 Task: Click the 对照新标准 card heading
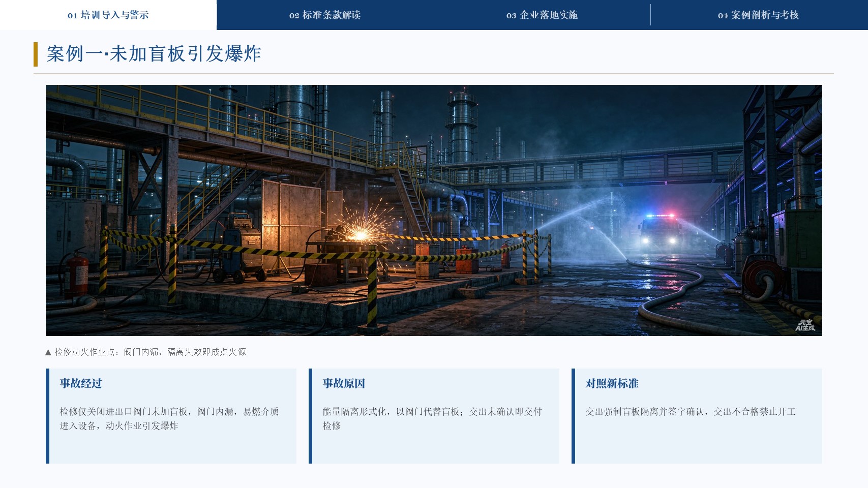tap(612, 383)
